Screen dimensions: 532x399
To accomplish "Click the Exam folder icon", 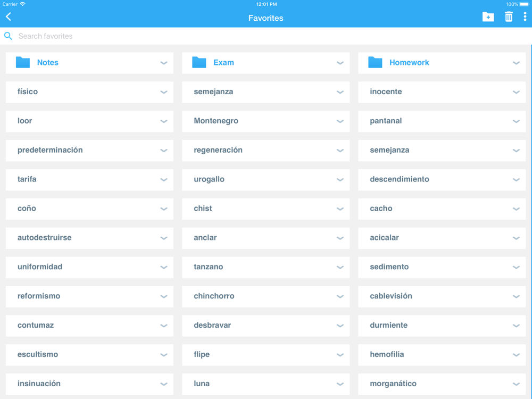I will 199,62.
